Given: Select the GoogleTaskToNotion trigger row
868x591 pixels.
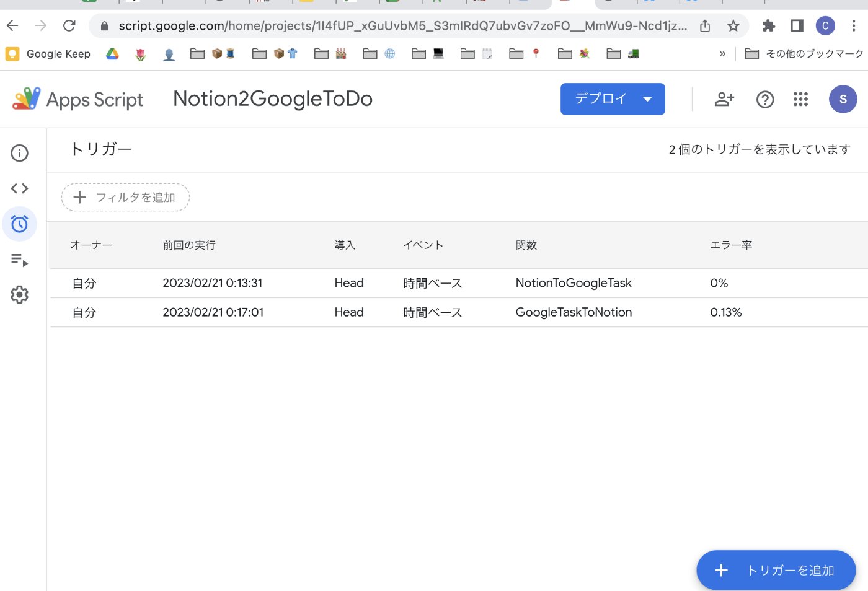Looking at the screenshot, I should point(459,312).
